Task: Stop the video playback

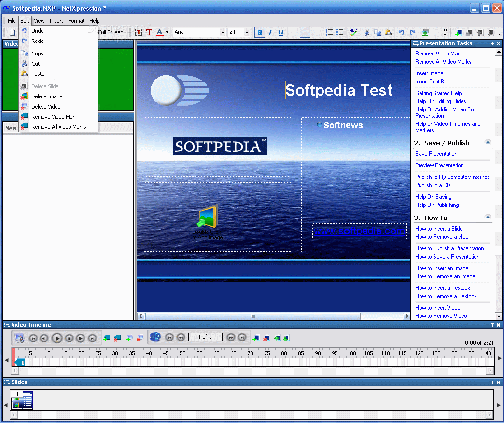Action: pos(69,338)
